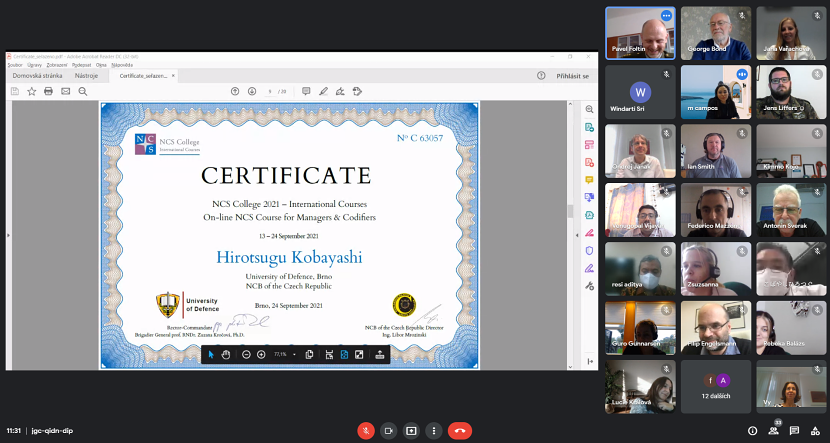Open the meeting details info icon
The height and width of the screenshot is (443, 830).
(752, 431)
